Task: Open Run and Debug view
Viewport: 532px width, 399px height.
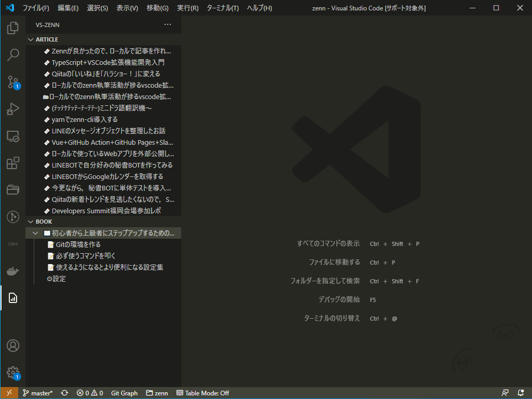Action: pyautogui.click(x=13, y=109)
